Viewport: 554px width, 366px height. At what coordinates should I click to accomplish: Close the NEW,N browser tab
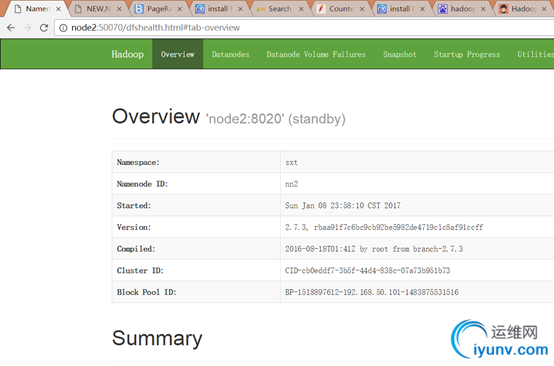(119, 9)
